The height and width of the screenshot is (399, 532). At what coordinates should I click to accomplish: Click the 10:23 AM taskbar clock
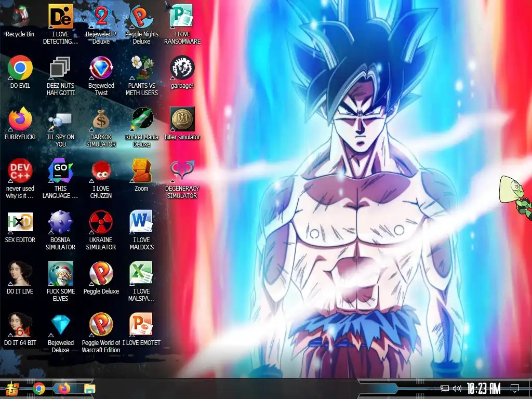click(x=484, y=389)
